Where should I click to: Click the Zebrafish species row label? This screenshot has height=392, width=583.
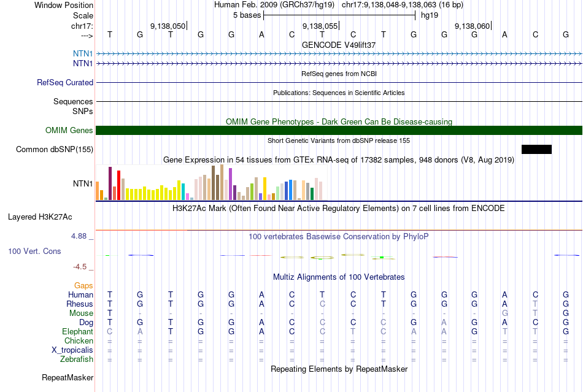click(77, 359)
